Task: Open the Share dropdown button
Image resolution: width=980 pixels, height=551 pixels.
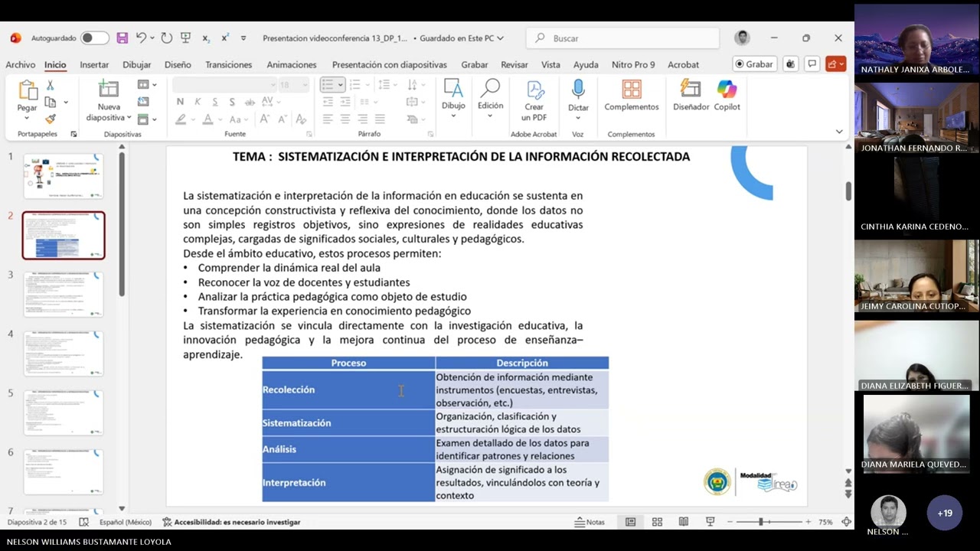Action: point(835,64)
